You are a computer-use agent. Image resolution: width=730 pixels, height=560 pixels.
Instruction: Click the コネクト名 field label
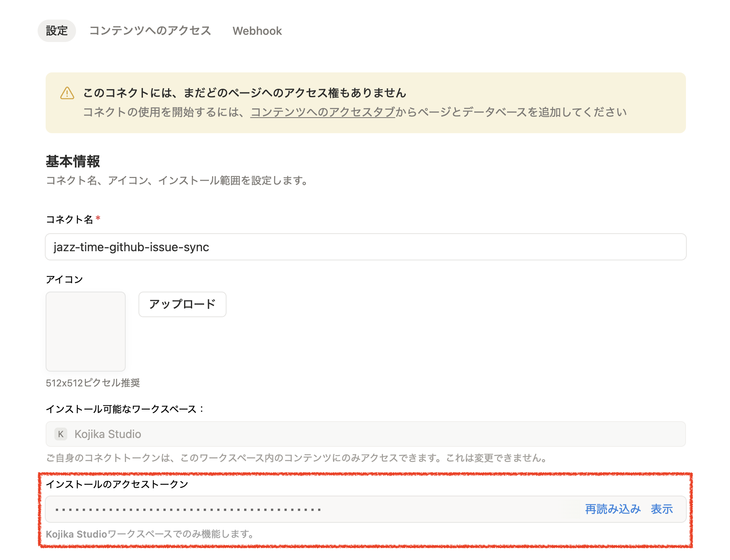(69, 220)
